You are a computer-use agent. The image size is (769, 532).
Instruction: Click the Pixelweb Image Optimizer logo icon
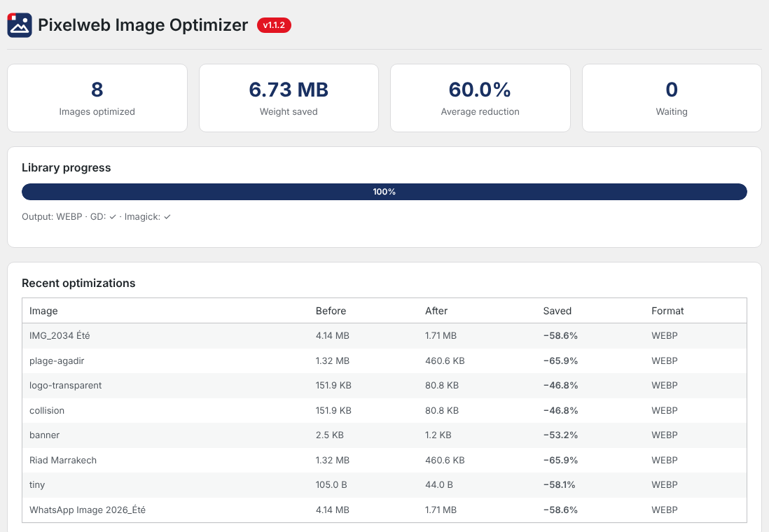[20, 25]
